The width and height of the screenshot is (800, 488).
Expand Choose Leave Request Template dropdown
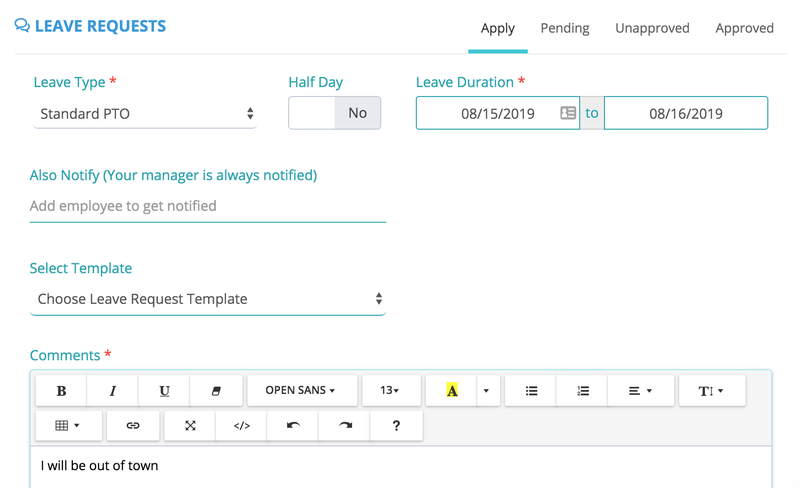(x=208, y=299)
